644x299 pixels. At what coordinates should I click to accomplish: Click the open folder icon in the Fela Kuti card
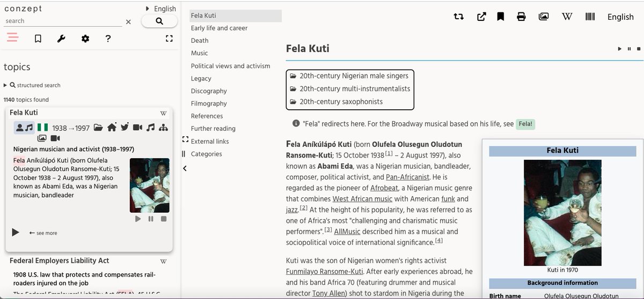[x=98, y=128]
